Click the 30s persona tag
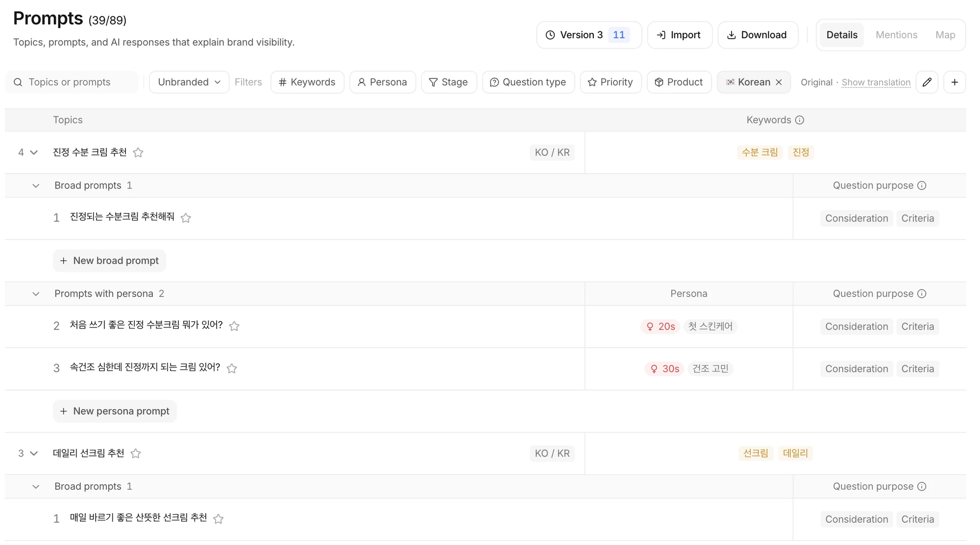The image size is (980, 545). click(664, 368)
